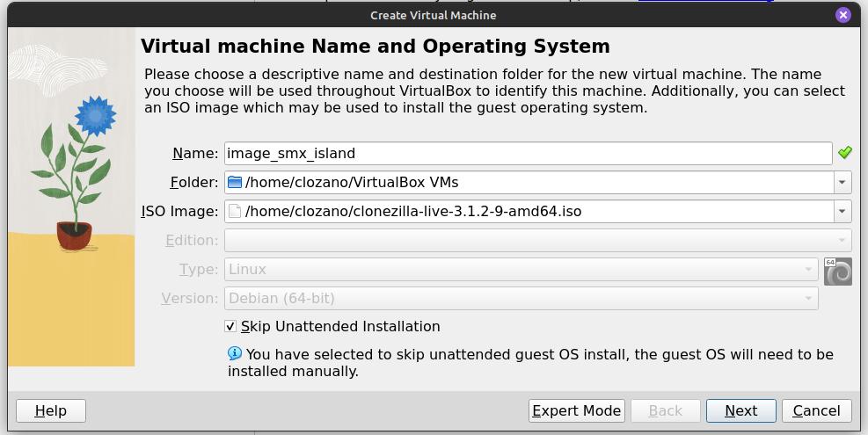The image size is (868, 435).
Task: Expand the Folder dropdown arrow
Action: [842, 182]
